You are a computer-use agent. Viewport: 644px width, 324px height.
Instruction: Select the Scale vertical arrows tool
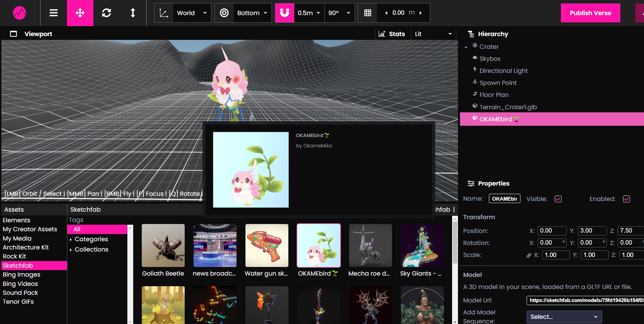133,13
